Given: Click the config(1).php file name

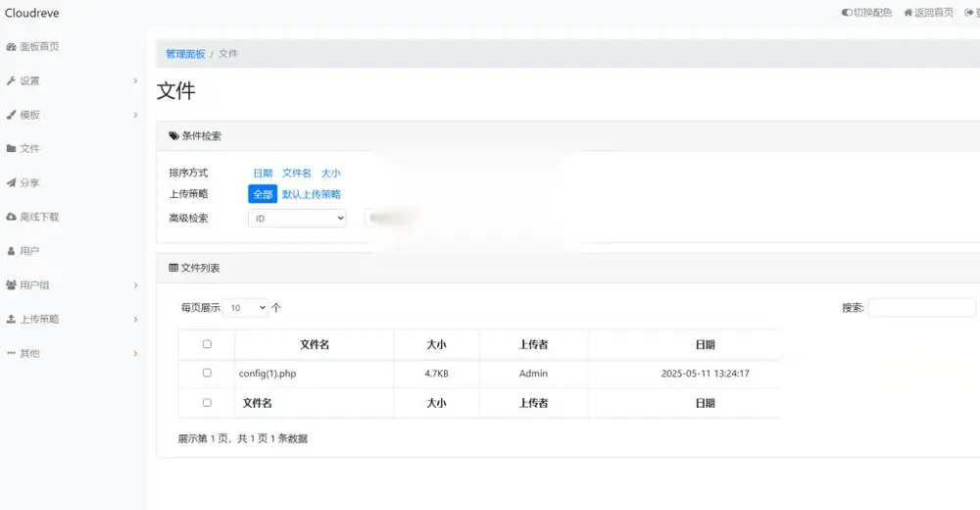Looking at the screenshot, I should [x=268, y=374].
